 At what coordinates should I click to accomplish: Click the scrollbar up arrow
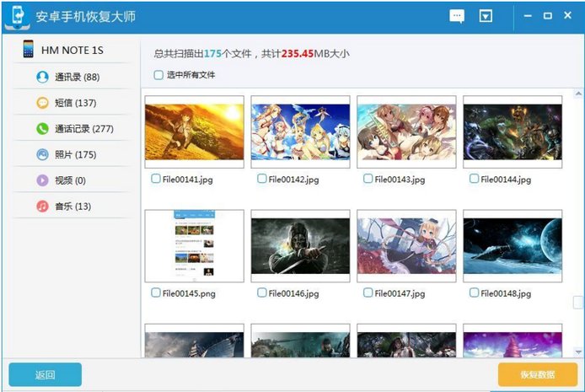[x=578, y=94]
